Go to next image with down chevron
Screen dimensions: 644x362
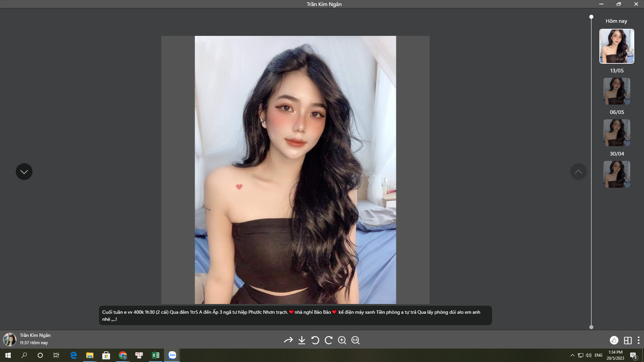pyautogui.click(x=24, y=172)
